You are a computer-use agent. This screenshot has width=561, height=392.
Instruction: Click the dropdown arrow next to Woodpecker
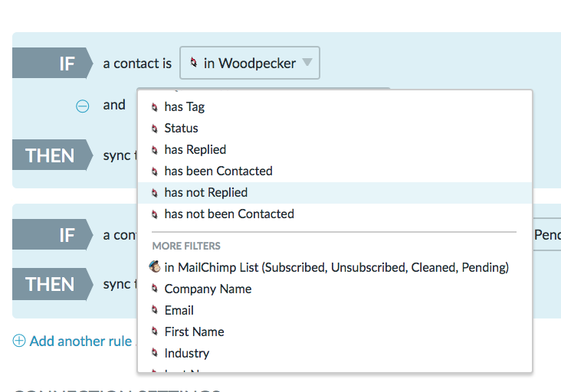tap(307, 62)
